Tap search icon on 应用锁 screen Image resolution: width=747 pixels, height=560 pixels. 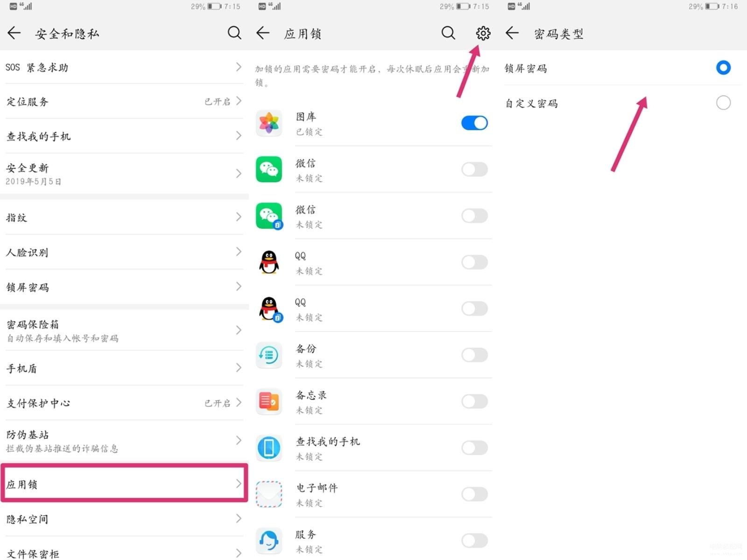(448, 33)
